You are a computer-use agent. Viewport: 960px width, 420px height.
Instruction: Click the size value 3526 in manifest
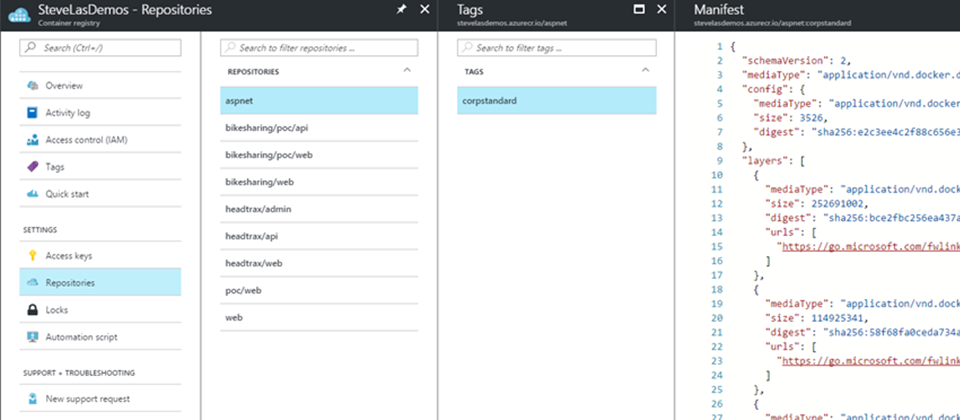[810, 118]
